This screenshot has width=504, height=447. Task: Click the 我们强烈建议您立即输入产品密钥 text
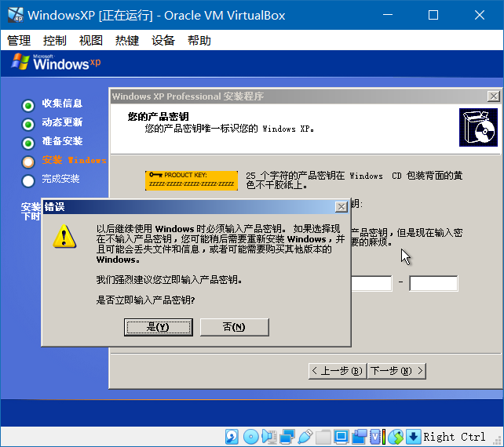(x=169, y=280)
